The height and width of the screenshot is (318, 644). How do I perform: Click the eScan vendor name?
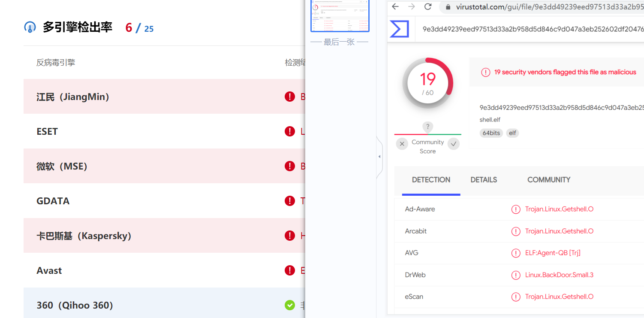[414, 297]
